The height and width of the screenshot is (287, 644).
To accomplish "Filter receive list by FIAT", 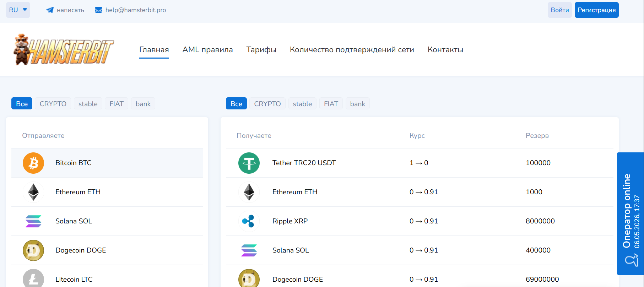I will coord(331,104).
